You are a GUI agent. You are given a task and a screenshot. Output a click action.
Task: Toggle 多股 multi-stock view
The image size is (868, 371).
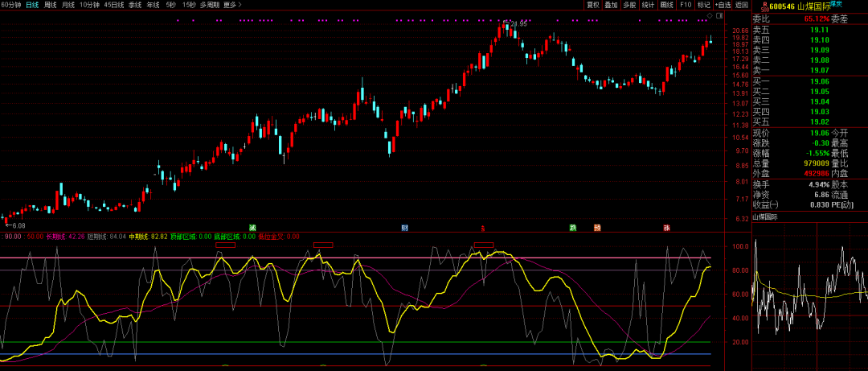click(x=630, y=5)
